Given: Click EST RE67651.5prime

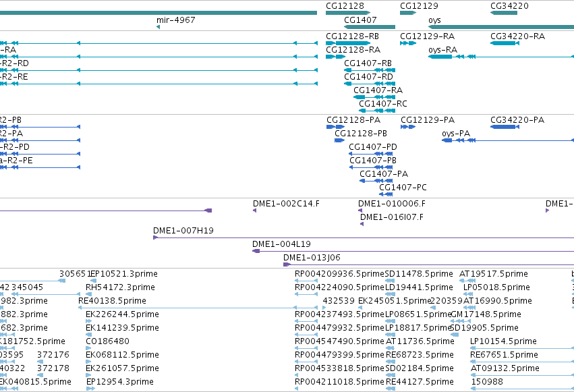Looking at the screenshot, I should tap(504, 355).
